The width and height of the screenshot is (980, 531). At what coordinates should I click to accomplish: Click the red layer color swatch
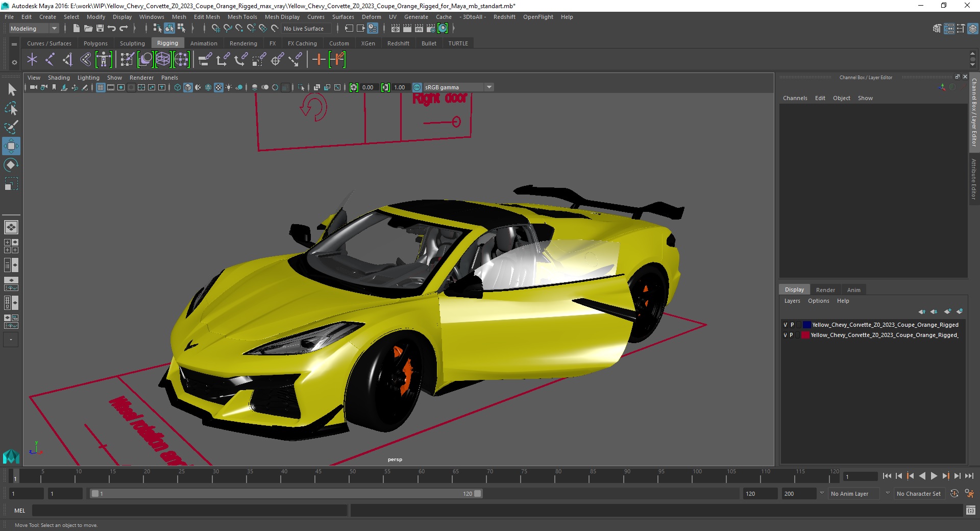805,335
